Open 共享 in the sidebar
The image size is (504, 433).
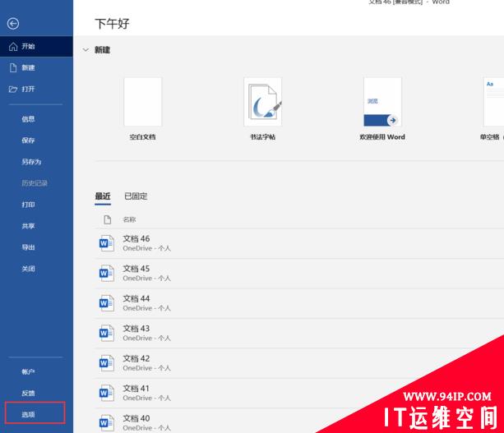pos(28,226)
